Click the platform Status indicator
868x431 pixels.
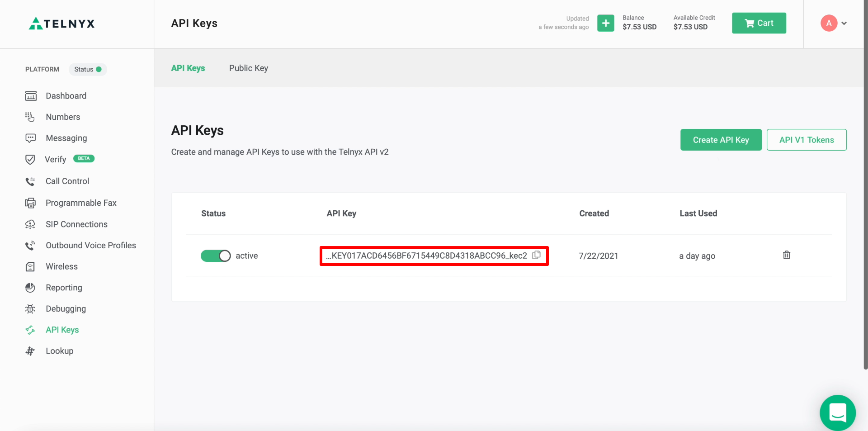(x=88, y=69)
